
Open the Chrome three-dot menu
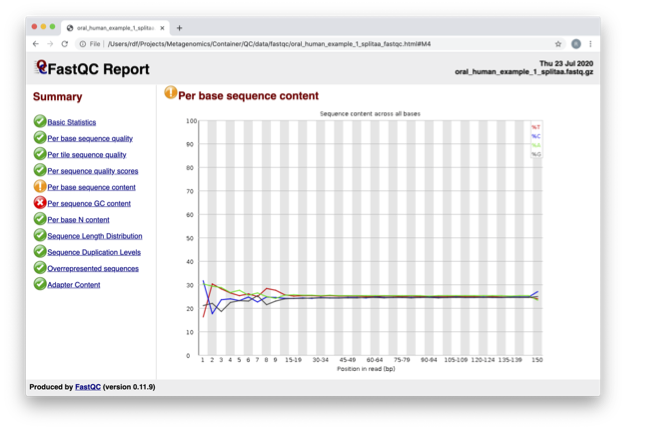click(590, 44)
